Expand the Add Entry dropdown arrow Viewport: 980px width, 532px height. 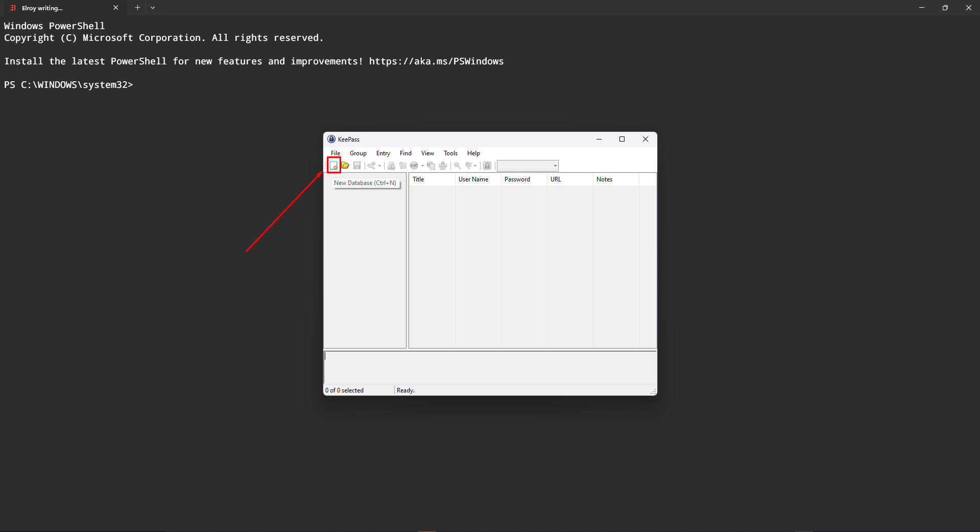tap(379, 166)
